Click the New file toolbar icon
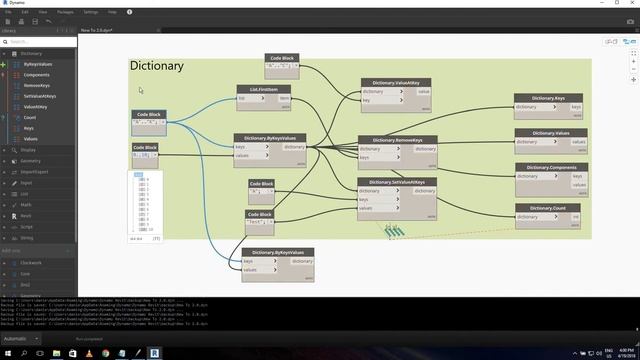This screenshot has width=640, height=360. [8, 22]
